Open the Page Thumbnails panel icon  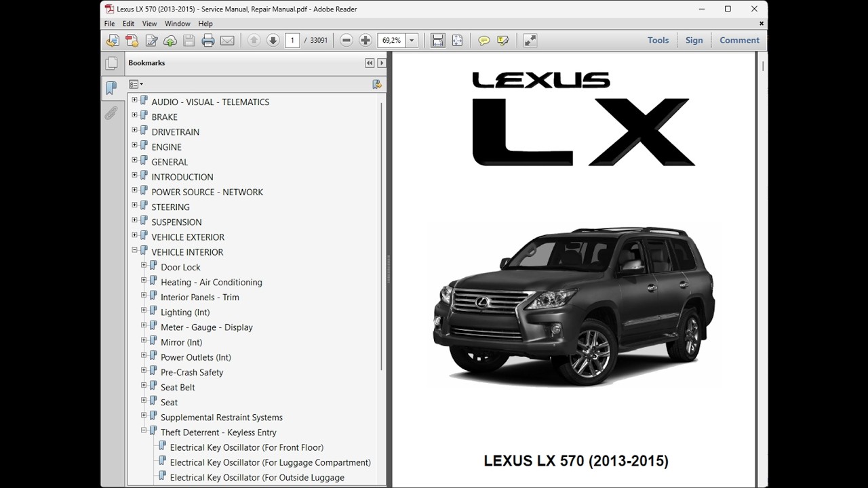pos(111,64)
